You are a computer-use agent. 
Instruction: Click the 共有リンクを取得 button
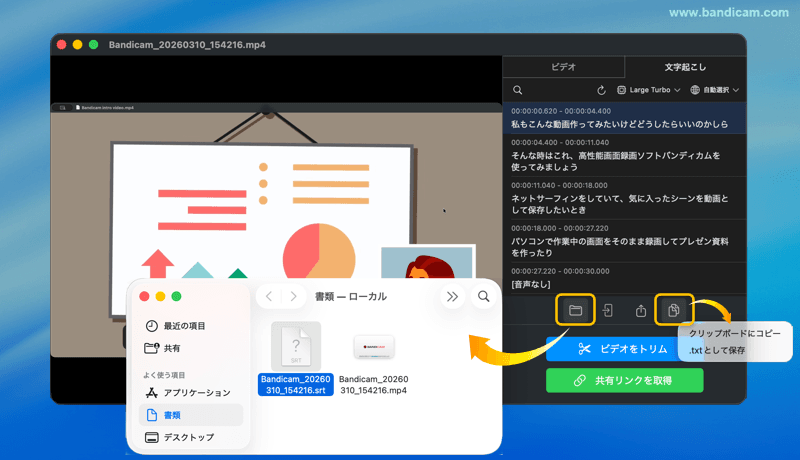[624, 380]
